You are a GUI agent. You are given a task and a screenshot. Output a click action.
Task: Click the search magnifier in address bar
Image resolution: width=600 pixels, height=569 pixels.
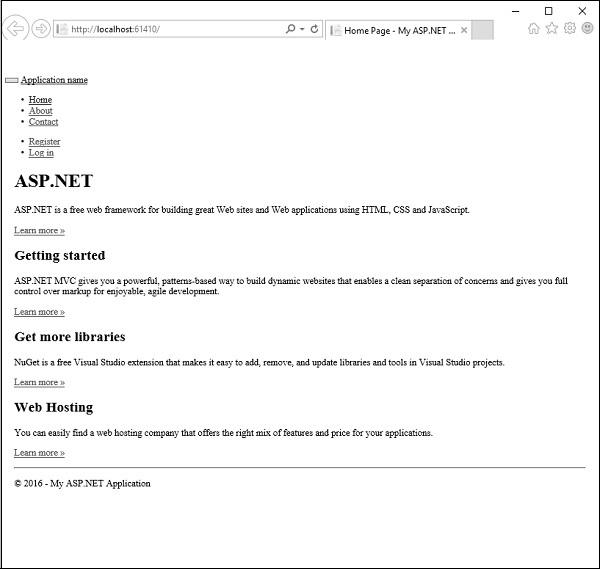(x=290, y=29)
